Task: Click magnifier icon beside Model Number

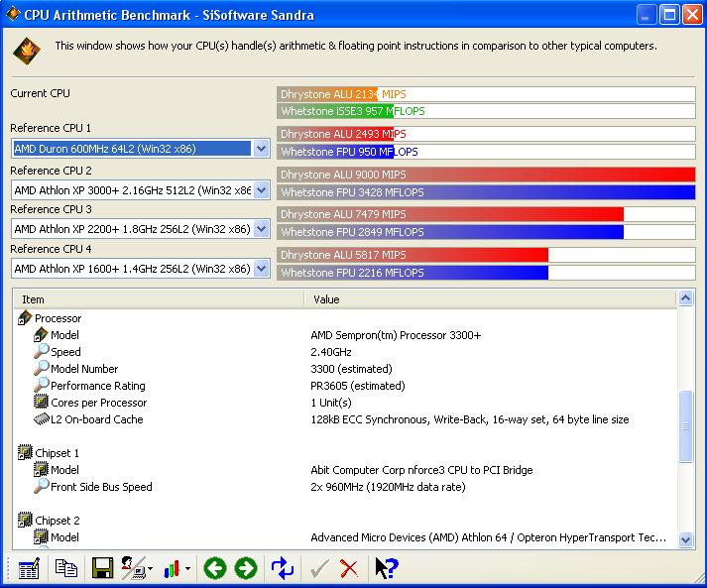Action: pos(41,368)
